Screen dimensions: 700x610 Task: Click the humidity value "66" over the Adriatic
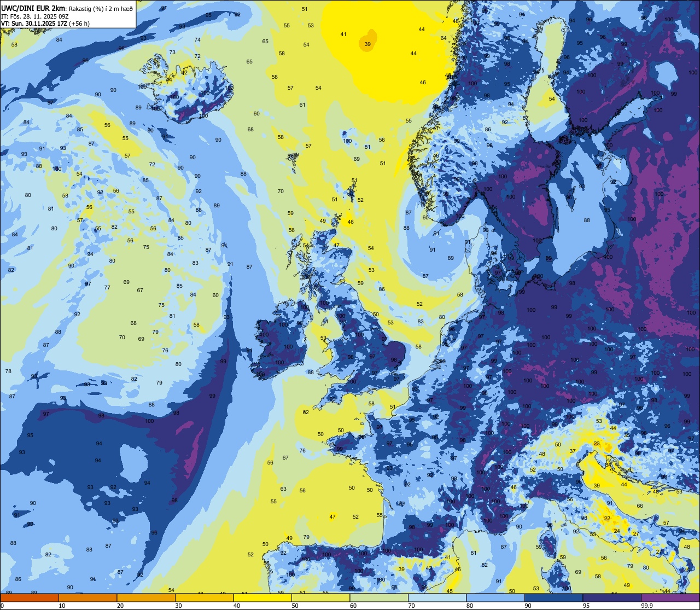(640, 506)
